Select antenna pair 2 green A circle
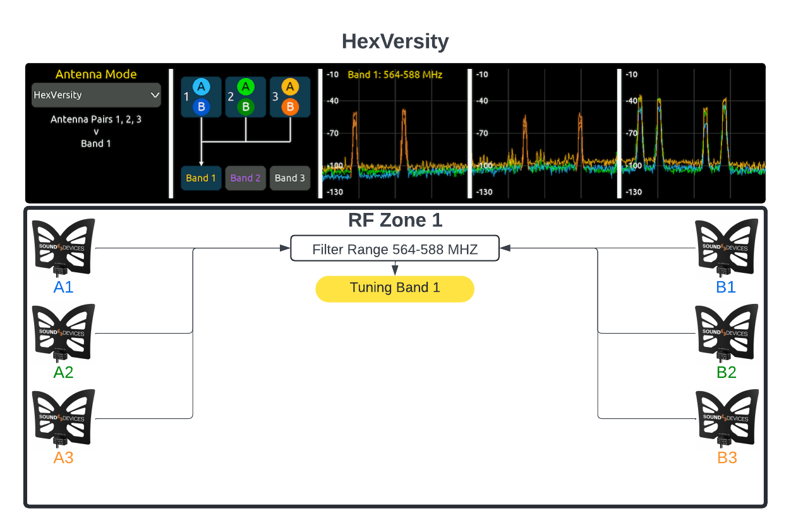This screenshot has height=532, width=791. (245, 87)
